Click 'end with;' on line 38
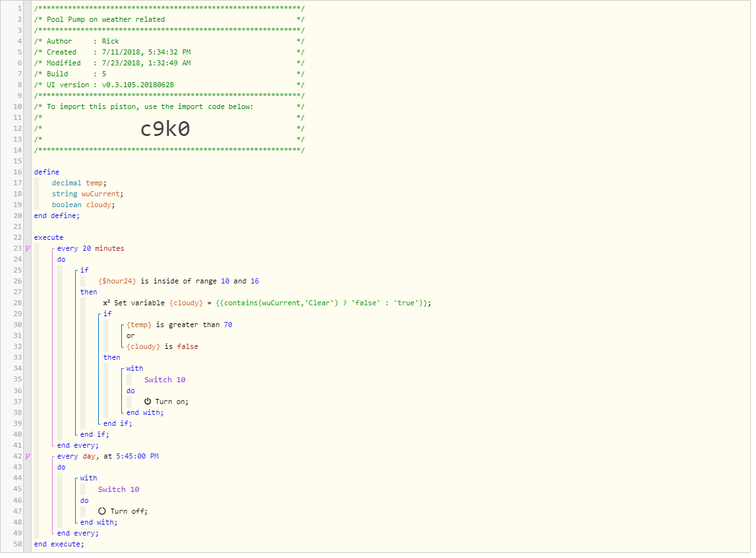 145,414
